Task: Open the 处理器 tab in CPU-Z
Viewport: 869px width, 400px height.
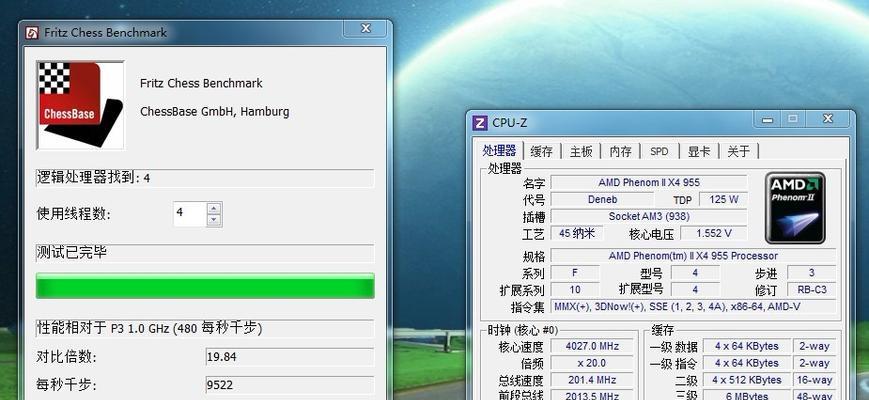Action: point(499,151)
